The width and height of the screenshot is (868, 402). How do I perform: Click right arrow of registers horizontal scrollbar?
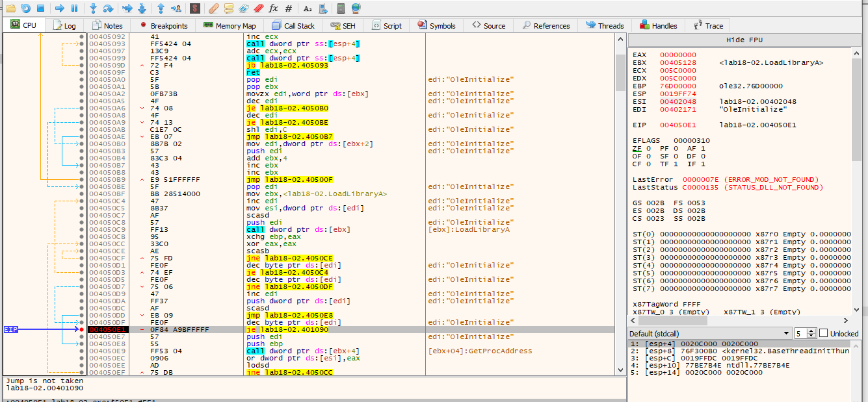[x=846, y=320]
